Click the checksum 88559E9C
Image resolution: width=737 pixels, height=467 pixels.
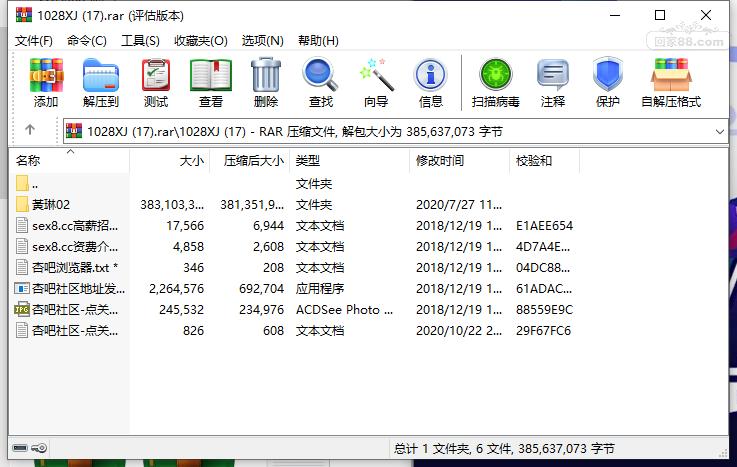tap(544, 310)
